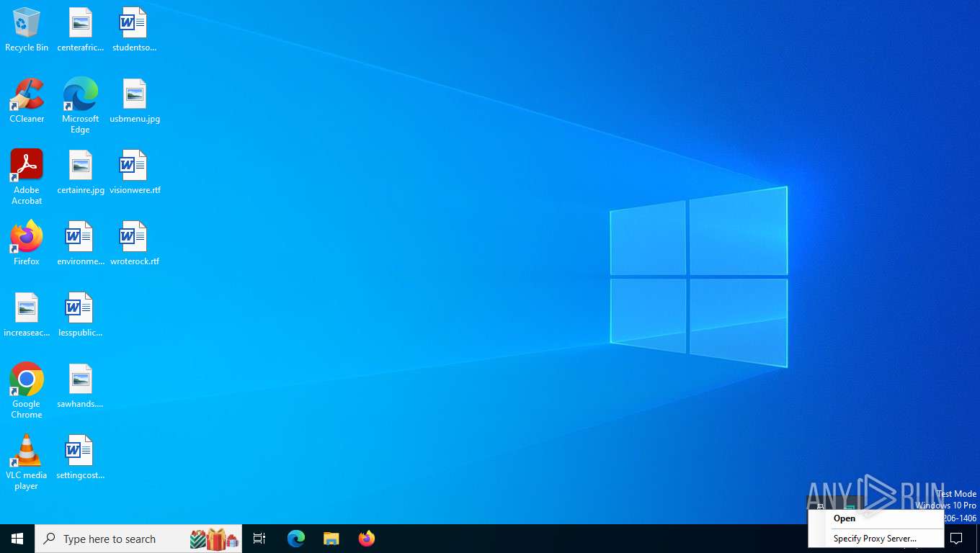The width and height of the screenshot is (980, 553).
Task: Open Task View on the taskbar
Action: [259, 539]
